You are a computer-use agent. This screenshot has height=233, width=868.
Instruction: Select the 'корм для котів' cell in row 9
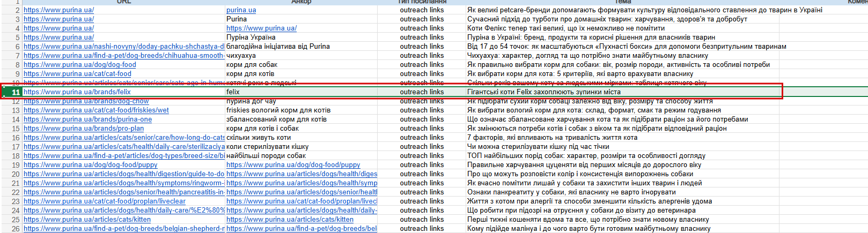[301, 74]
